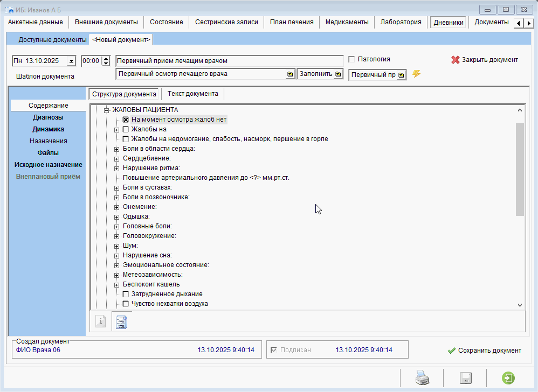This screenshot has height=392, width=538.
Task: Click the yellow lightning bolt icon
Action: pos(416,74)
